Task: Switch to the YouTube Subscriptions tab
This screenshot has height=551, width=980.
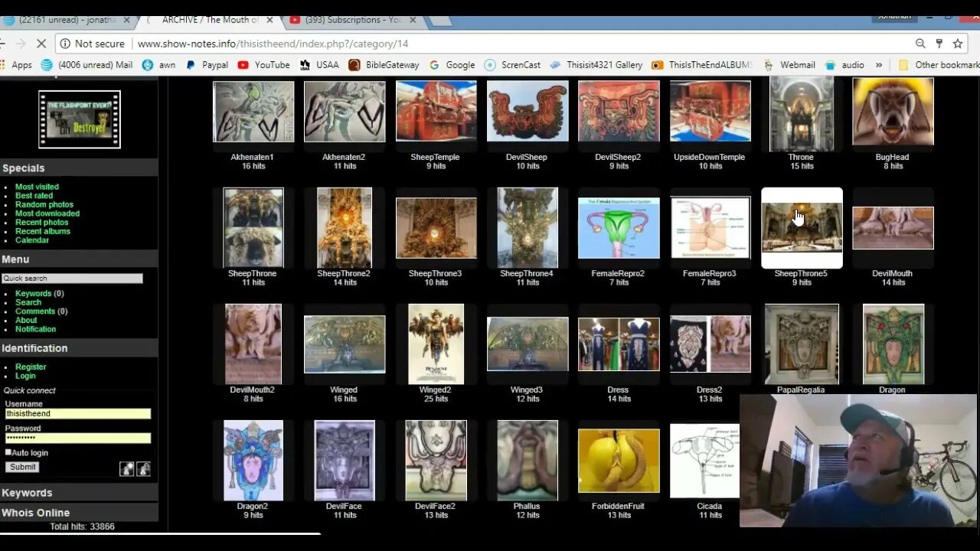Action: [x=352, y=20]
